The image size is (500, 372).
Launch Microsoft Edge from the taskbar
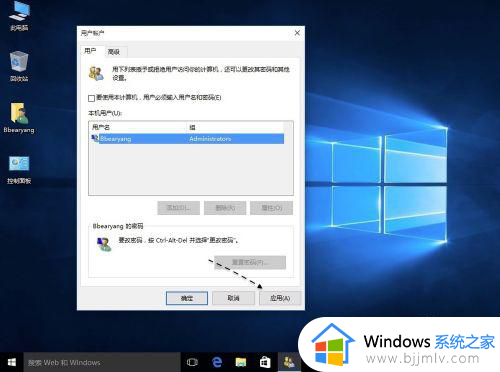[x=217, y=362]
